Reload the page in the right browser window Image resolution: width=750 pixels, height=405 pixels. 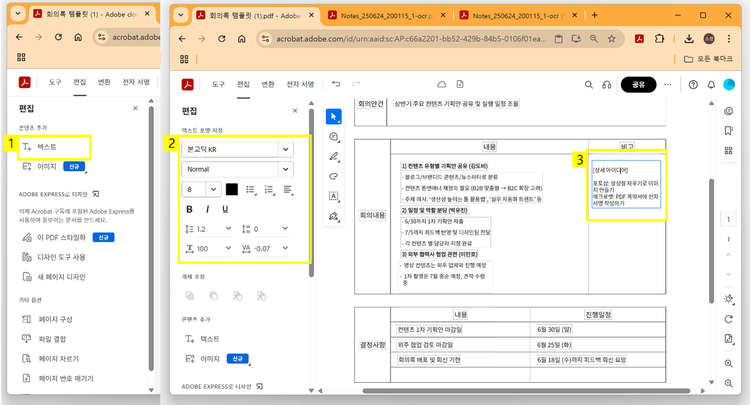(x=221, y=39)
